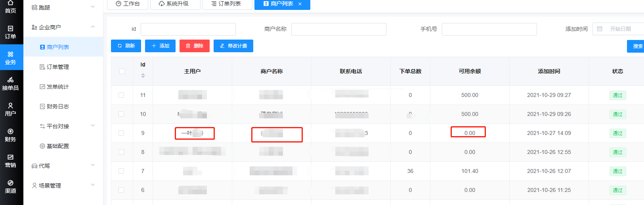Click the 通过 status tag in row 7

617,171
